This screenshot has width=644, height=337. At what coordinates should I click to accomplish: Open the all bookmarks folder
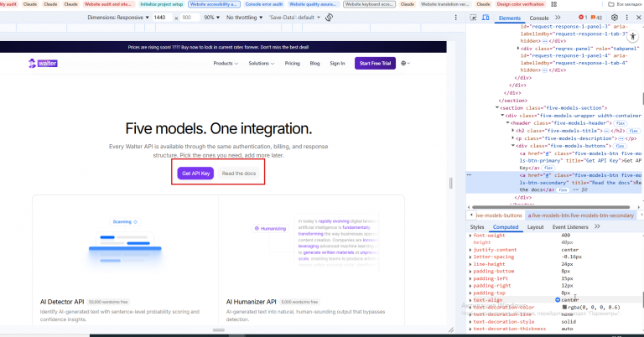coord(624,4)
